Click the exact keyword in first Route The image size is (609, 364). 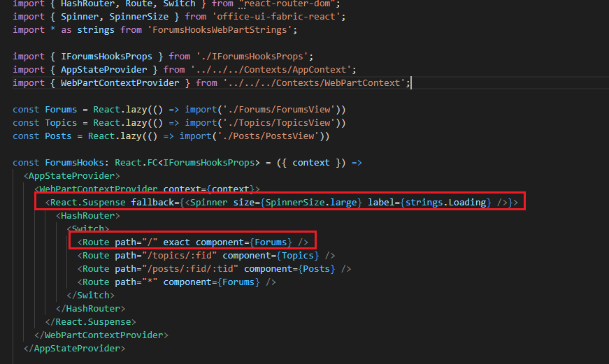coord(177,242)
